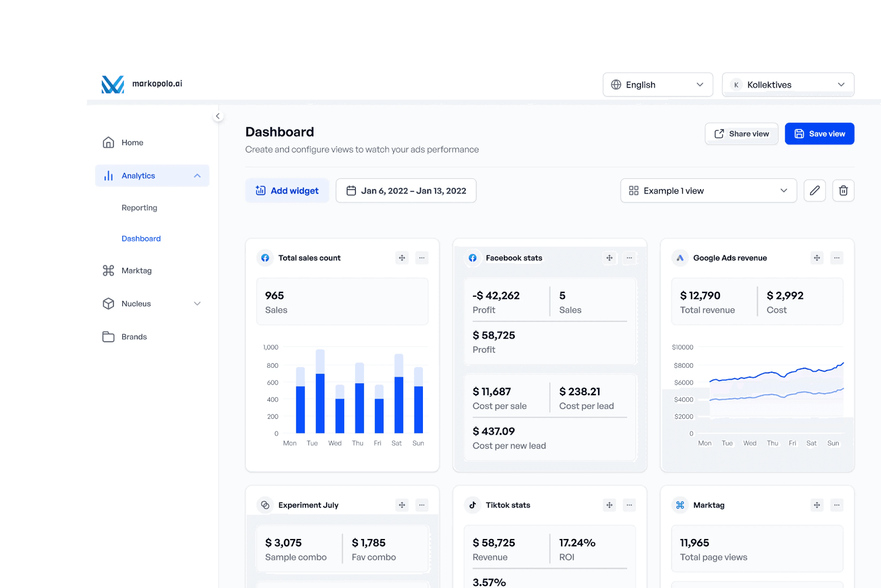Open the edit view pencil icon
The width and height of the screenshot is (881, 588).
814,190
